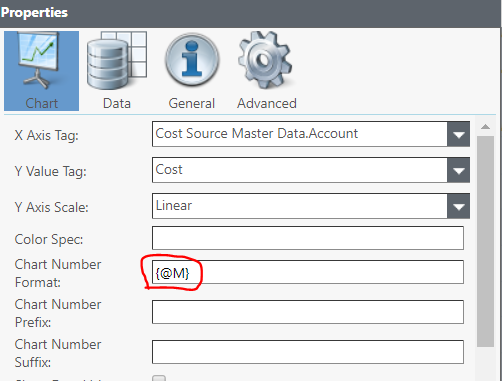Click the vertical scrollbar thumb
Screen dimensions: 502x381
(485, 242)
